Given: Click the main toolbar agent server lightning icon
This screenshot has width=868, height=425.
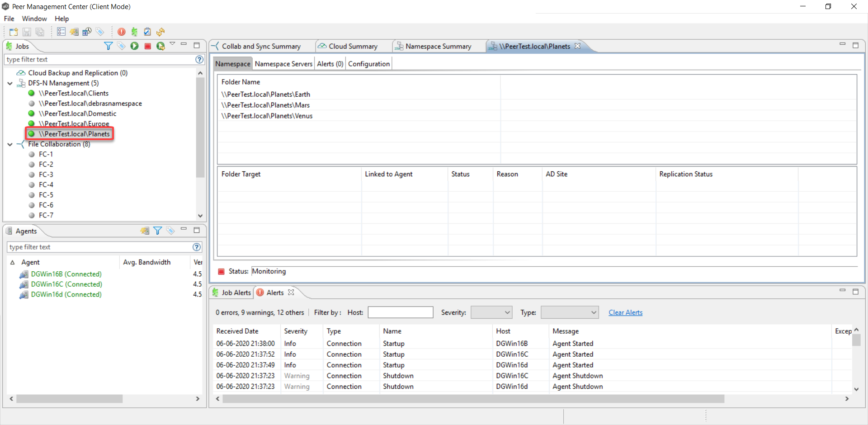Looking at the screenshot, I should [74, 32].
